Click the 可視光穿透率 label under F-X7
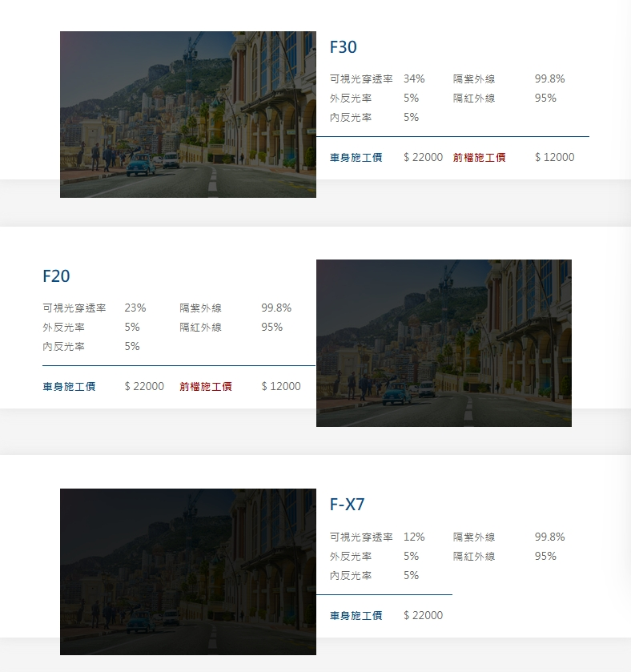Screen dimensions: 631x672 pos(361,537)
